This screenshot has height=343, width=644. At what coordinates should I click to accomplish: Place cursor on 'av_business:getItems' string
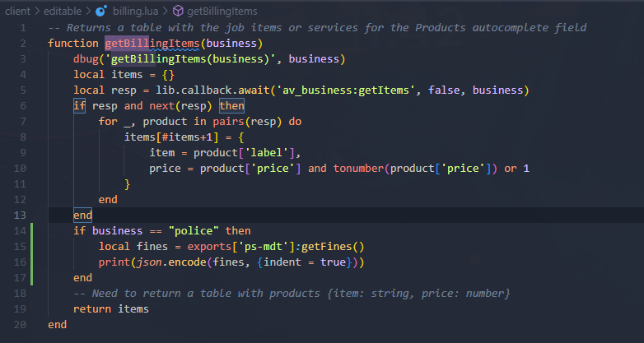[344, 90]
